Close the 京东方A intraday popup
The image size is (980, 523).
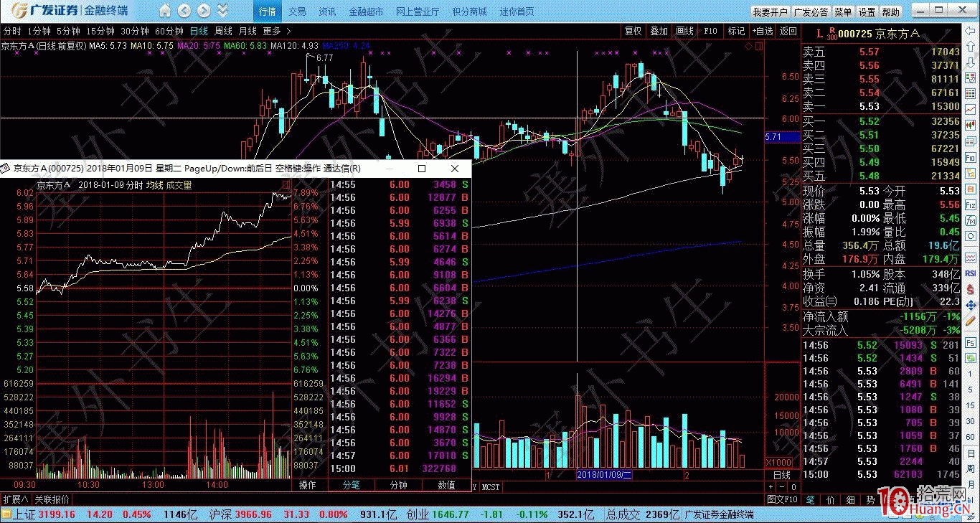click(455, 169)
